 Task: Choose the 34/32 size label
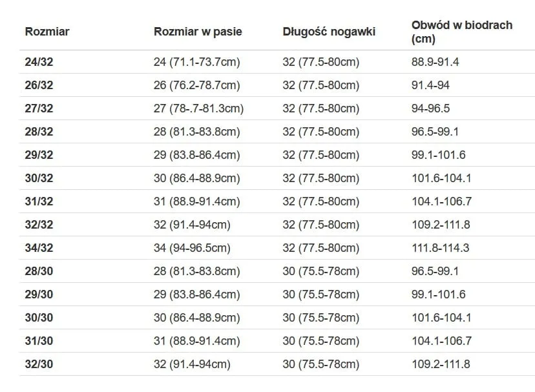39,248
